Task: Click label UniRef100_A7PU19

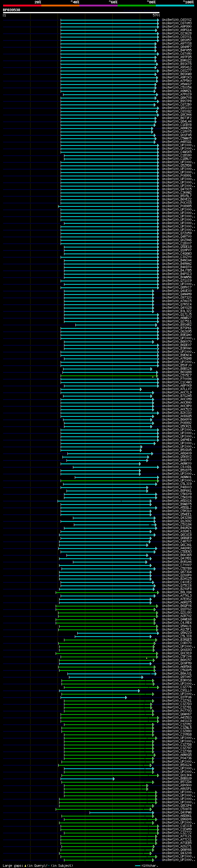Action: (177, 94)
